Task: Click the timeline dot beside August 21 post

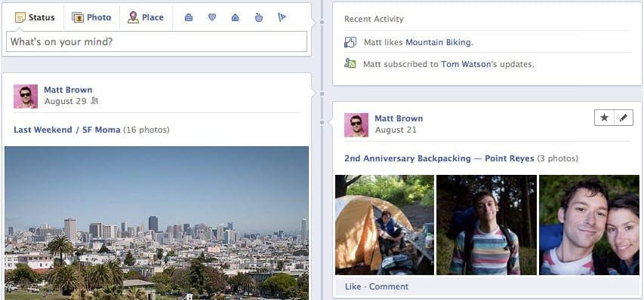Action: (322, 122)
